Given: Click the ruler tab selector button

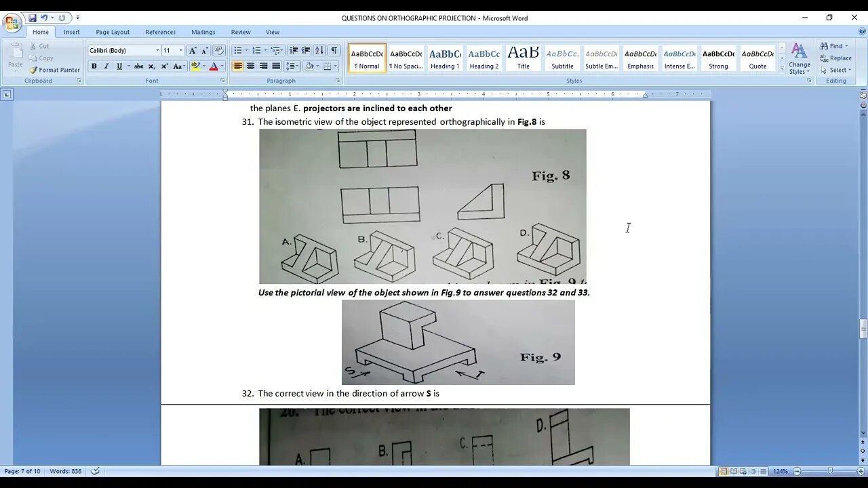Looking at the screenshot, I should point(7,94).
